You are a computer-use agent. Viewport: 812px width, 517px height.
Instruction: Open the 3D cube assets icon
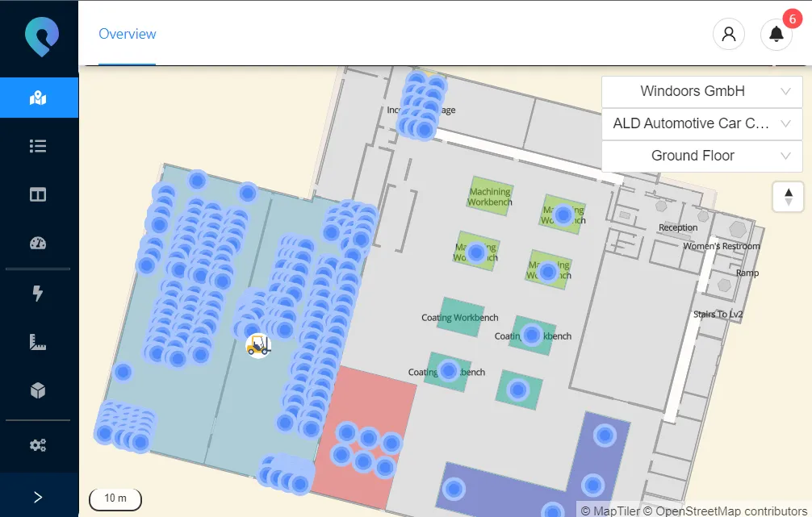tap(38, 390)
